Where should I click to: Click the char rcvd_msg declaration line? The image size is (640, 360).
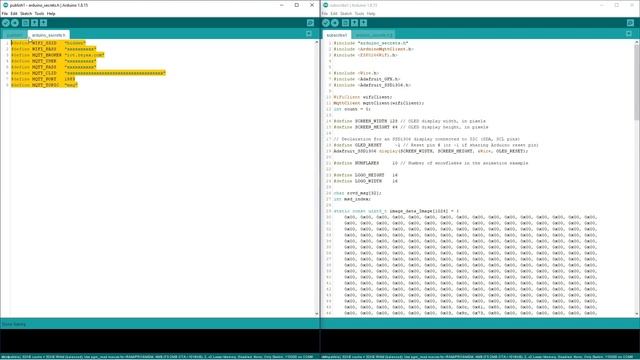click(x=358, y=193)
